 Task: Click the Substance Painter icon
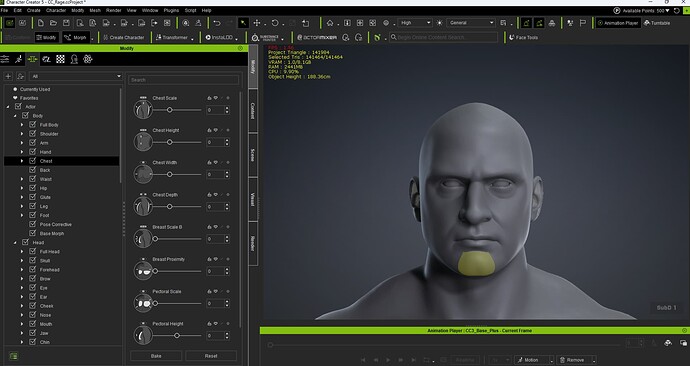(x=266, y=38)
